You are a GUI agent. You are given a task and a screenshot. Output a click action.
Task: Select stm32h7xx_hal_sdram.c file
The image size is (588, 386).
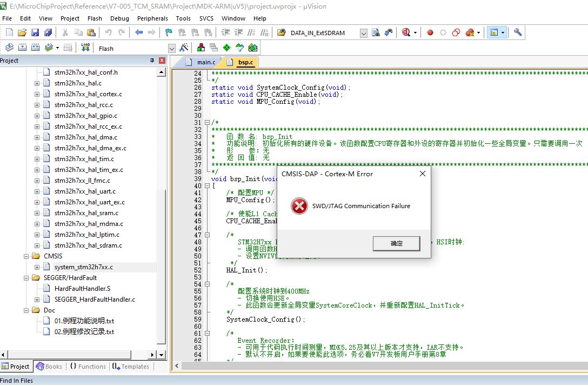click(x=88, y=245)
